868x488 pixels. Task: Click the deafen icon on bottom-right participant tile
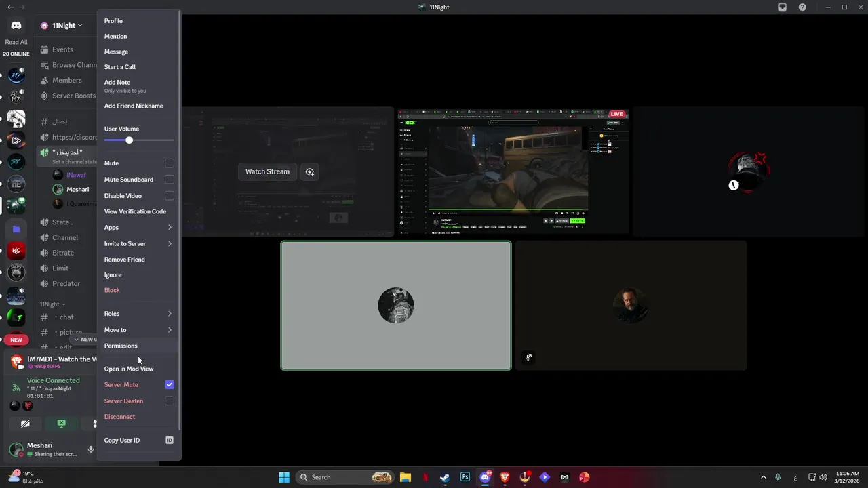pos(529,358)
